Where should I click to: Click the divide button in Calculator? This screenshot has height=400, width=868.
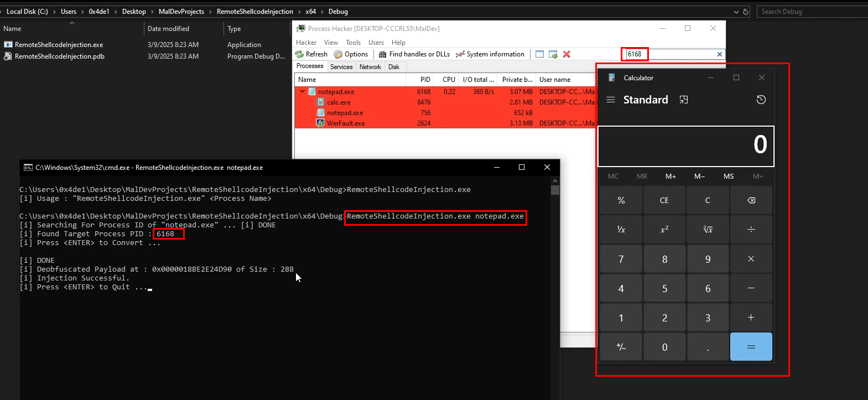(x=751, y=229)
